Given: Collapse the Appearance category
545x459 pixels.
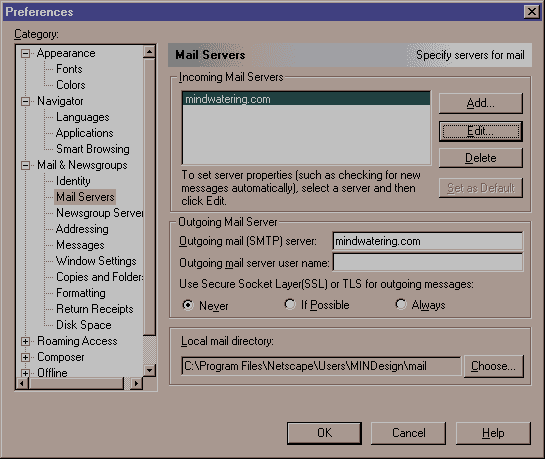Looking at the screenshot, I should coord(25,54).
